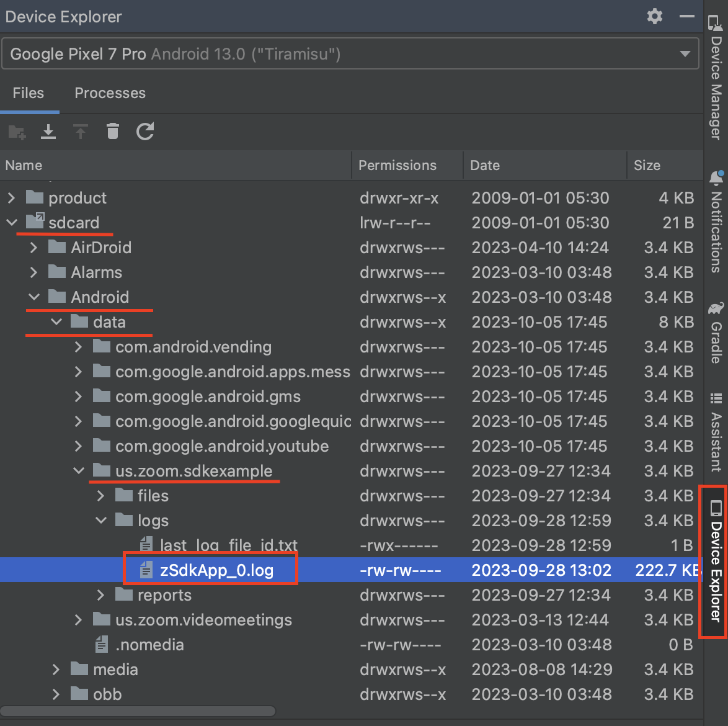Collapse the sdcard node
This screenshot has width=728, height=726.
tap(11, 222)
